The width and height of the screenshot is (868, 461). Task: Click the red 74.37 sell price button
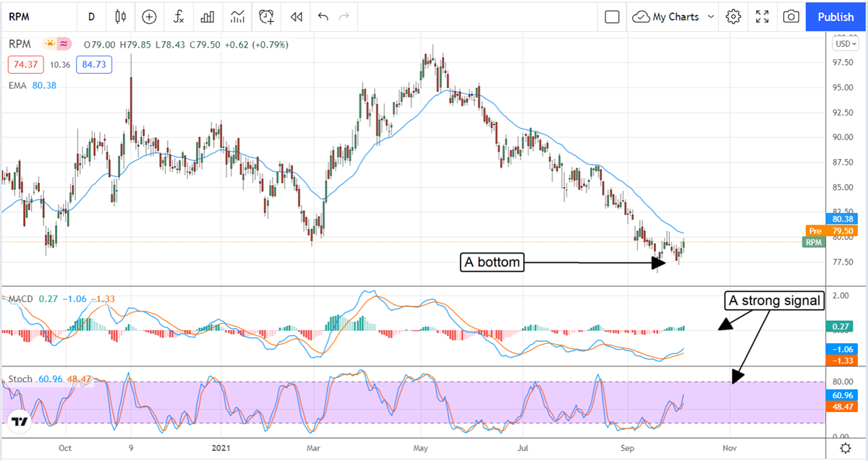point(26,65)
